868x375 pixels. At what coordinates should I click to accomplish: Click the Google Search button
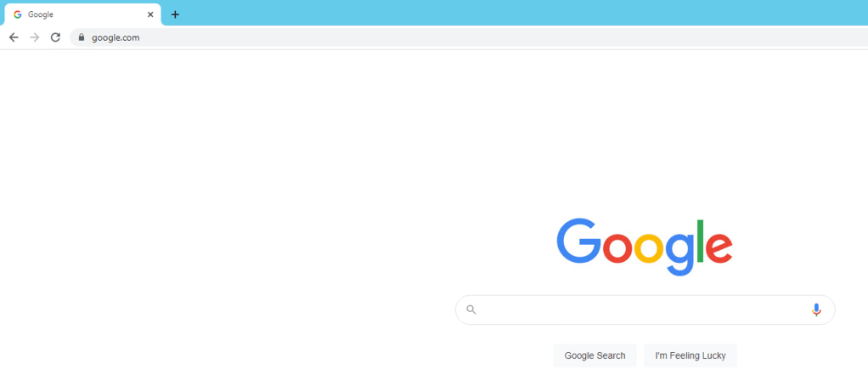595,355
